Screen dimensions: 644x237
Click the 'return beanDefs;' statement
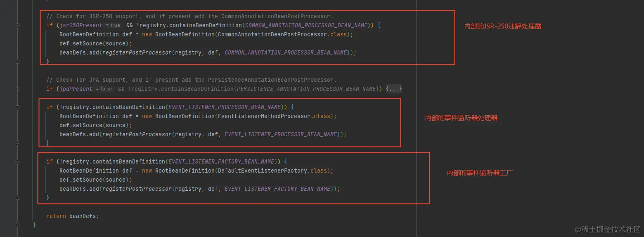click(73, 216)
